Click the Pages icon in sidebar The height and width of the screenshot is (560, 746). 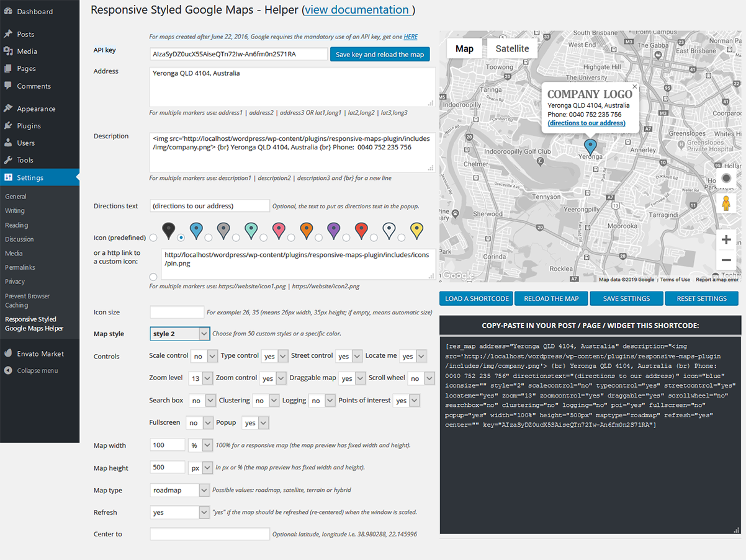8,69
